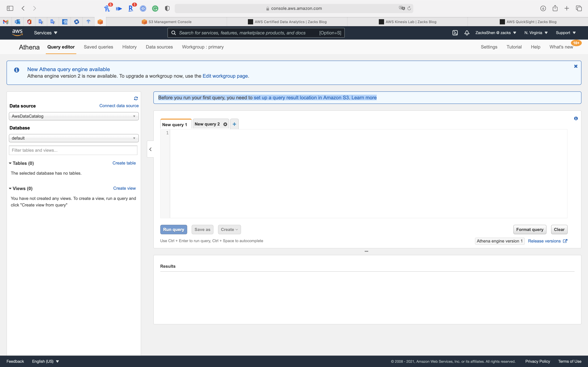The image size is (588, 367).
Task: Collapse the left sidebar panel
Action: click(x=150, y=149)
